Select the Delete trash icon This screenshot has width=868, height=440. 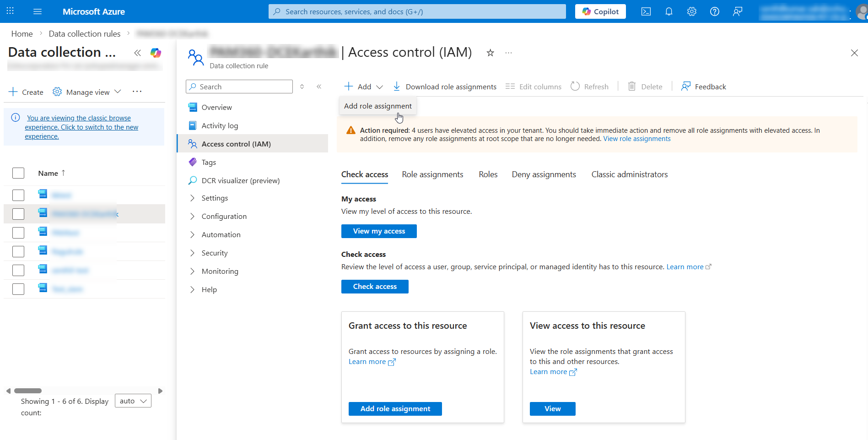tap(632, 86)
